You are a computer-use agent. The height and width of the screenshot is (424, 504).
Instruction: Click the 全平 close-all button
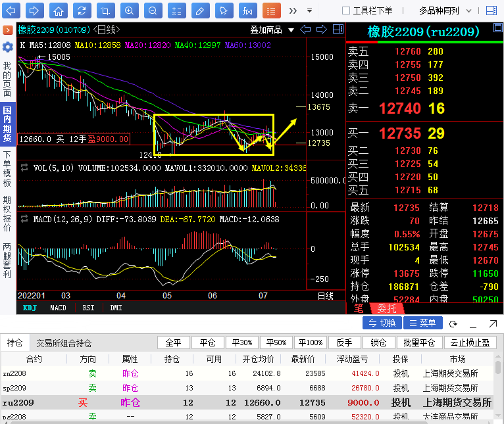point(174,342)
